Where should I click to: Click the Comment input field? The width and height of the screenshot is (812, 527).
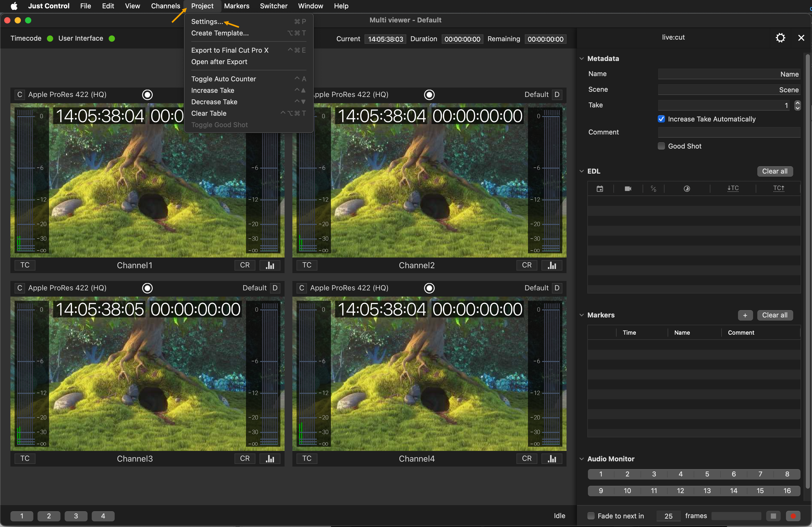(x=729, y=132)
